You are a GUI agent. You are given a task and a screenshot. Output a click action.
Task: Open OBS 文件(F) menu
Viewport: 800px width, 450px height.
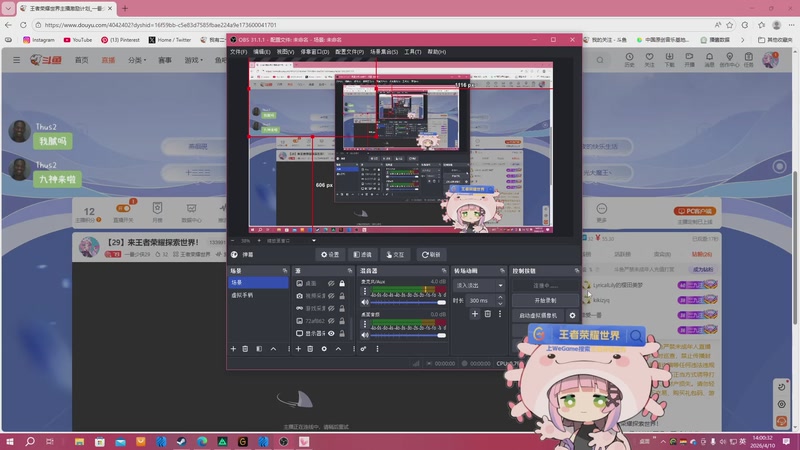coord(238,52)
